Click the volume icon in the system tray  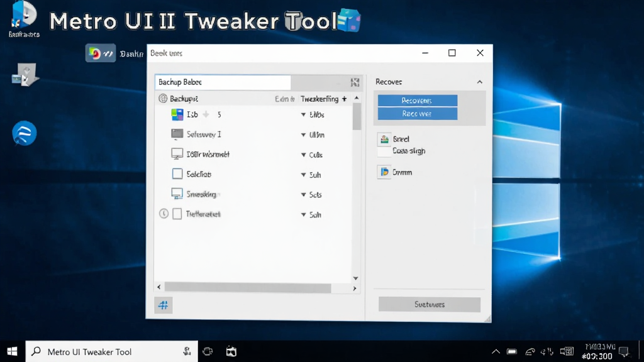pyautogui.click(x=547, y=351)
